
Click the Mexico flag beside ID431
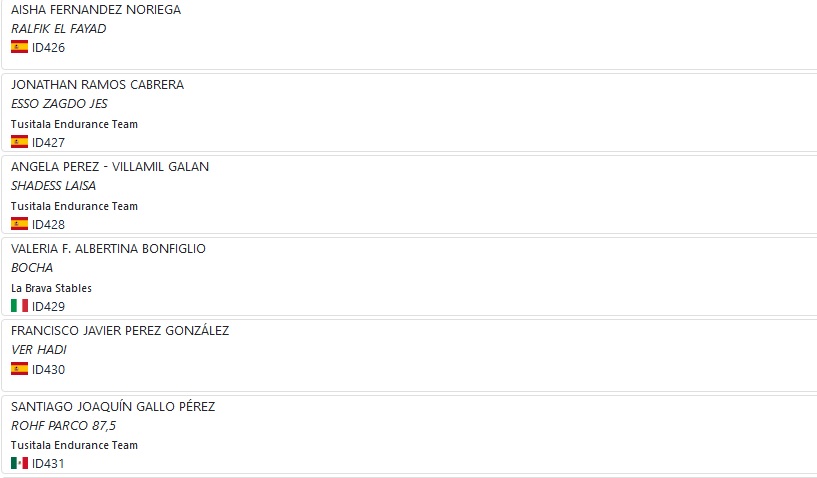tap(19, 463)
